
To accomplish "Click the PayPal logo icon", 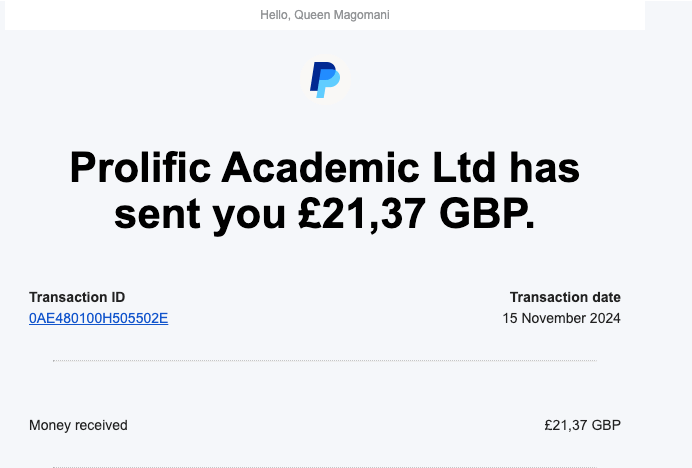I will point(325,80).
